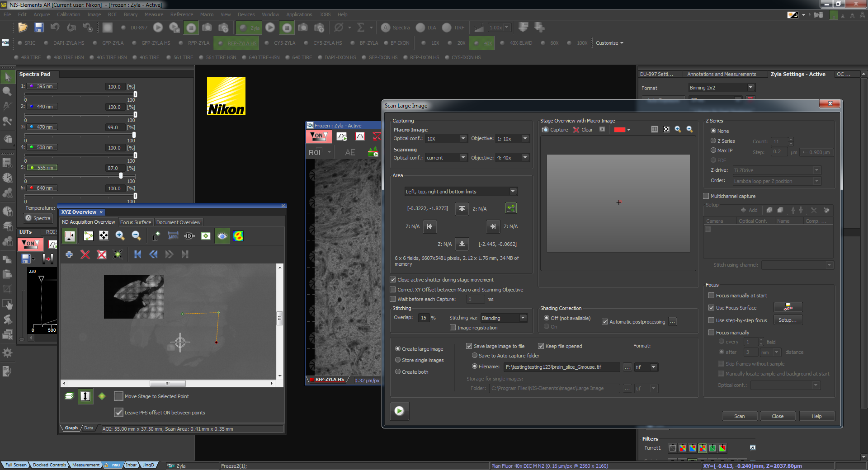Click the 555 nm intensity slider
The width and height of the screenshot is (868, 470).
click(x=121, y=175)
